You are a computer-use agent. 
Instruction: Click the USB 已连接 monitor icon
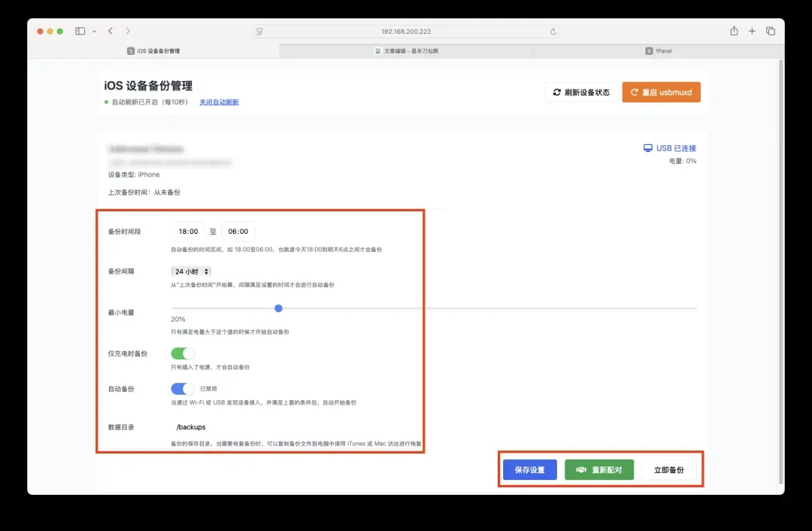click(647, 148)
